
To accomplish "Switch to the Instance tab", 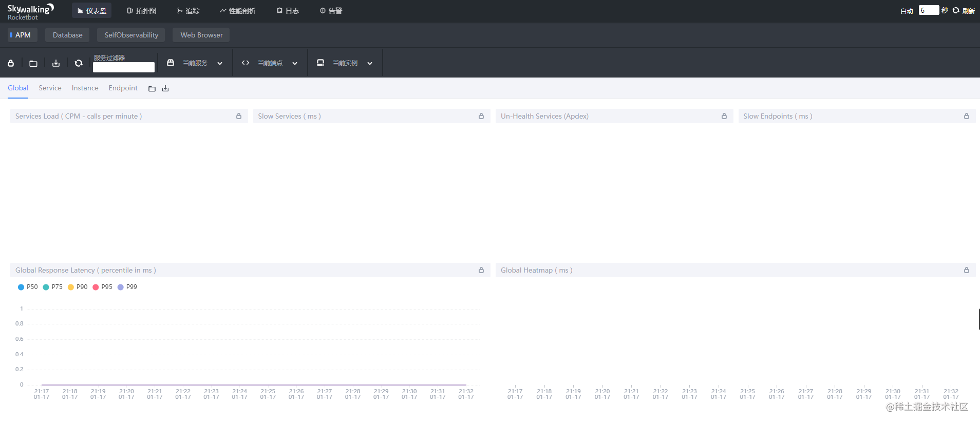I will [x=85, y=88].
